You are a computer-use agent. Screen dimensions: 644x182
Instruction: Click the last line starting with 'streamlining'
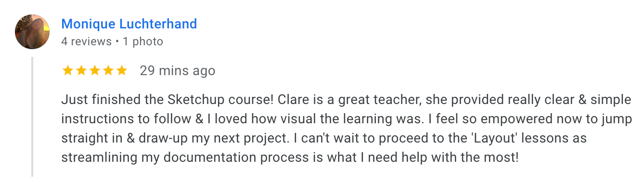[290, 158]
